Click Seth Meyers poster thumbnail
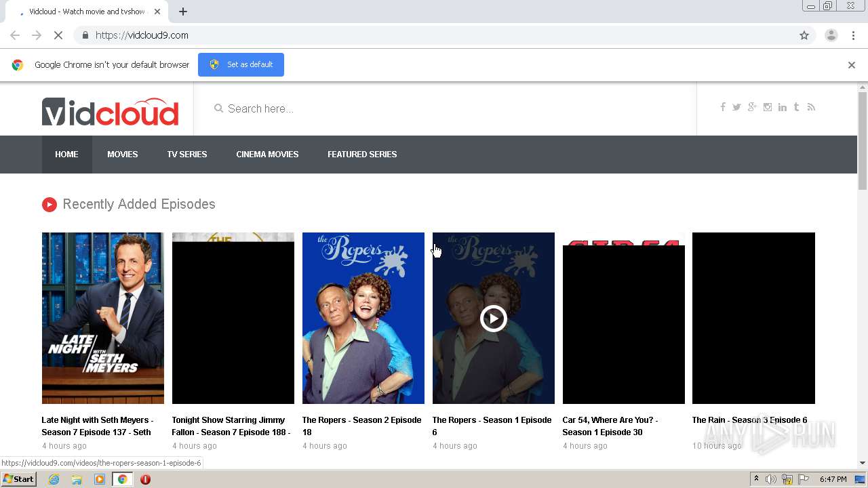This screenshot has height=488, width=868. [x=103, y=318]
